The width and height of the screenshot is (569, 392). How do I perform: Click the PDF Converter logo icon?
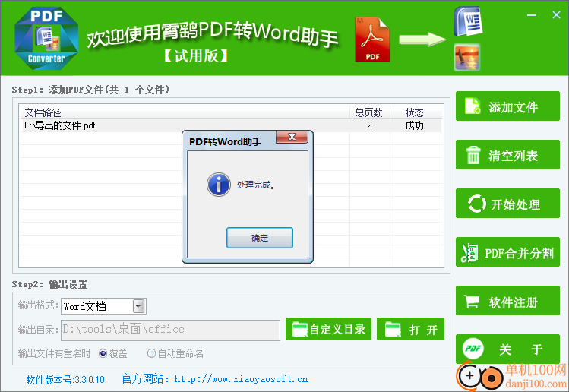pos(46,38)
